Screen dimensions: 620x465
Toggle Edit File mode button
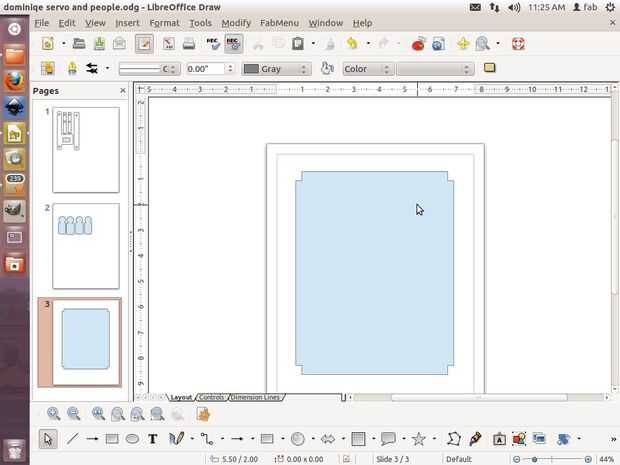click(144, 44)
